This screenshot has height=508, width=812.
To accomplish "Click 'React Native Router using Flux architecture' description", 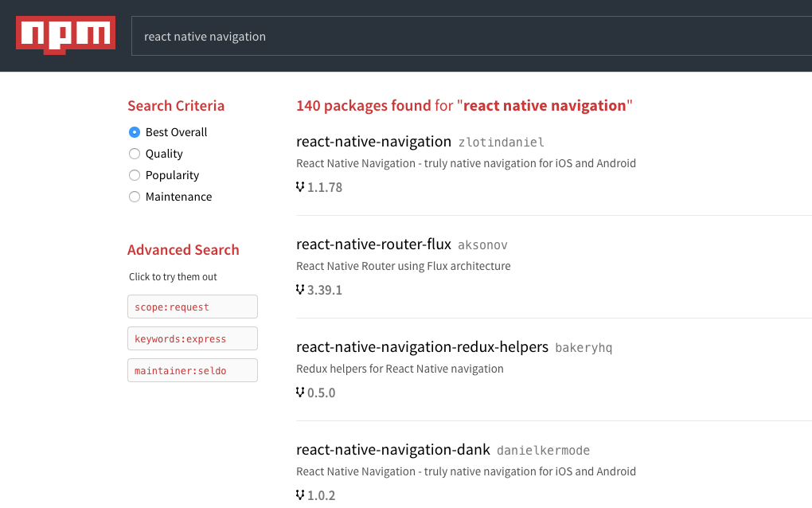I will click(x=404, y=266).
